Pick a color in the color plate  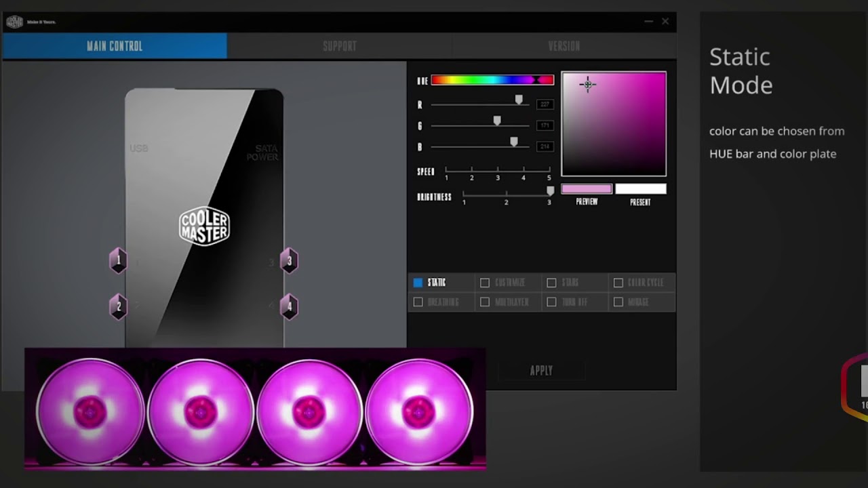[x=614, y=123]
